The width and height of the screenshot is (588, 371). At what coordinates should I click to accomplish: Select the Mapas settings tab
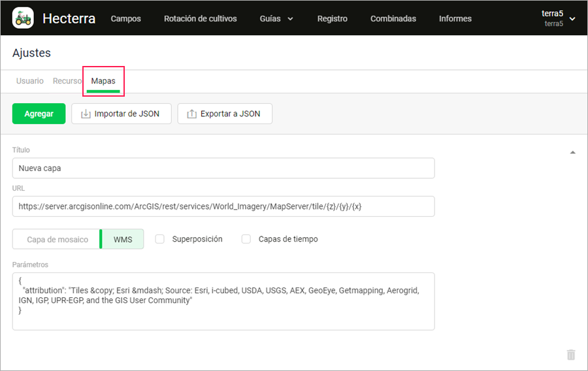pyautogui.click(x=103, y=81)
